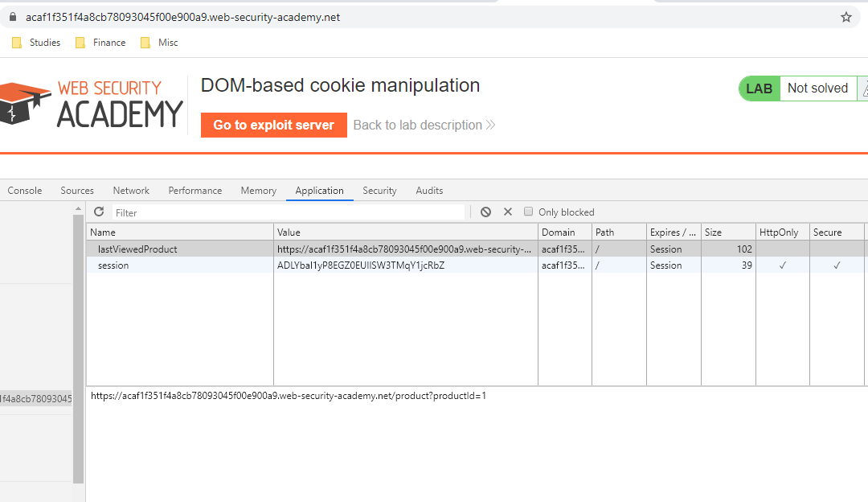Switch to the Network tab
The width and height of the screenshot is (868, 502).
tap(131, 190)
